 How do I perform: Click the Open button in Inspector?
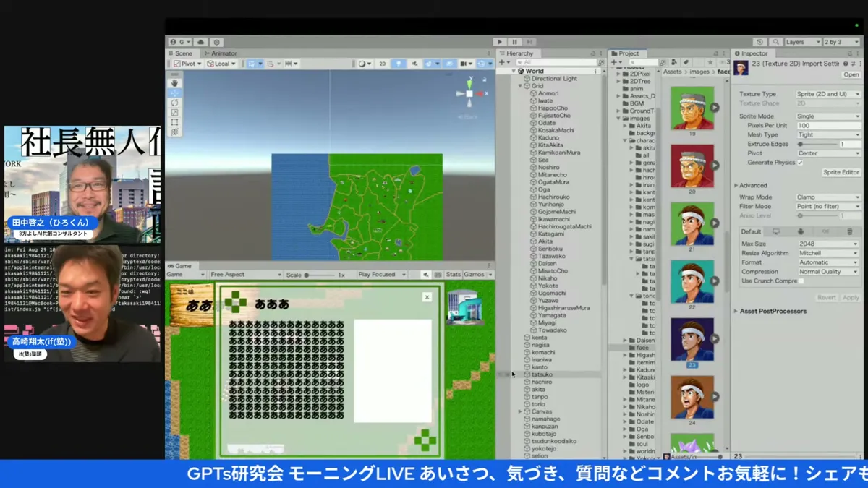[851, 74]
